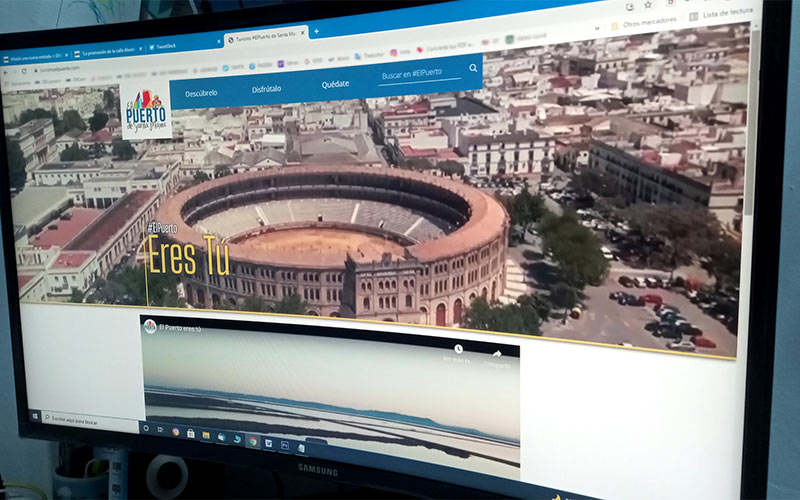Expand hidden bookmarks chevron
Viewport: 800px width, 500px height.
pyautogui.click(x=597, y=29)
